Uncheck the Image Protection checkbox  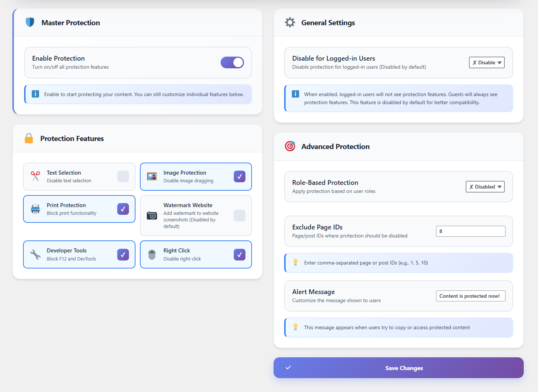(240, 176)
